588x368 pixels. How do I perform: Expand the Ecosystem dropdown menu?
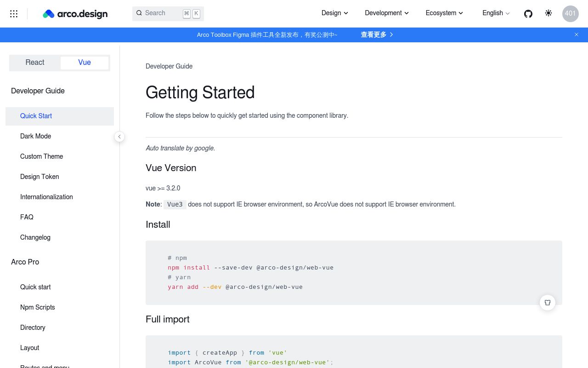click(444, 13)
